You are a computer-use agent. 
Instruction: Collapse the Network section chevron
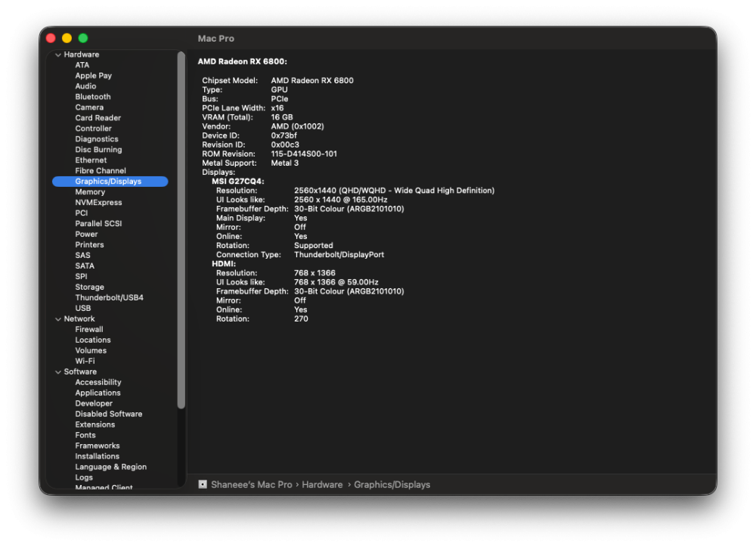tap(58, 319)
